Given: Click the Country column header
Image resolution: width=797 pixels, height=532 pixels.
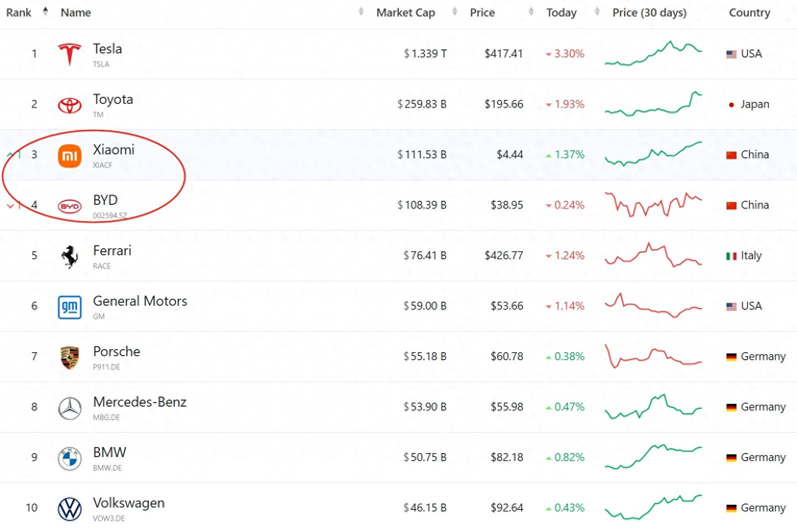Looking at the screenshot, I should click(x=749, y=12).
